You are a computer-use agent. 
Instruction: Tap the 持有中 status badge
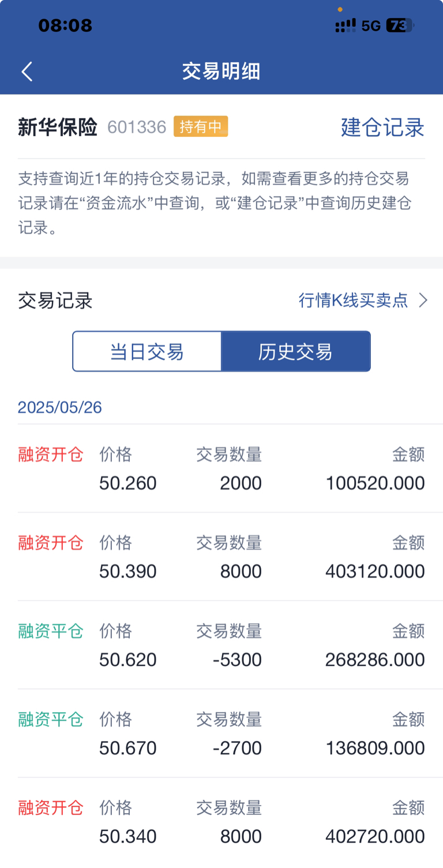[201, 126]
